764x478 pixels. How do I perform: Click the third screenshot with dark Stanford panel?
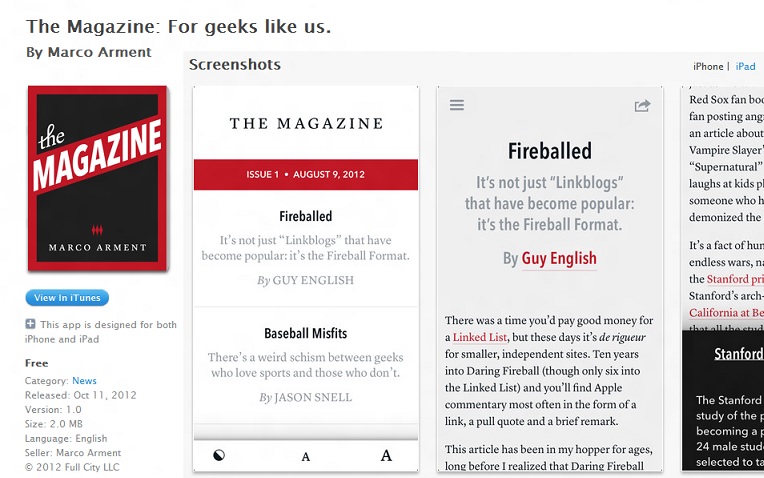[x=723, y=400]
